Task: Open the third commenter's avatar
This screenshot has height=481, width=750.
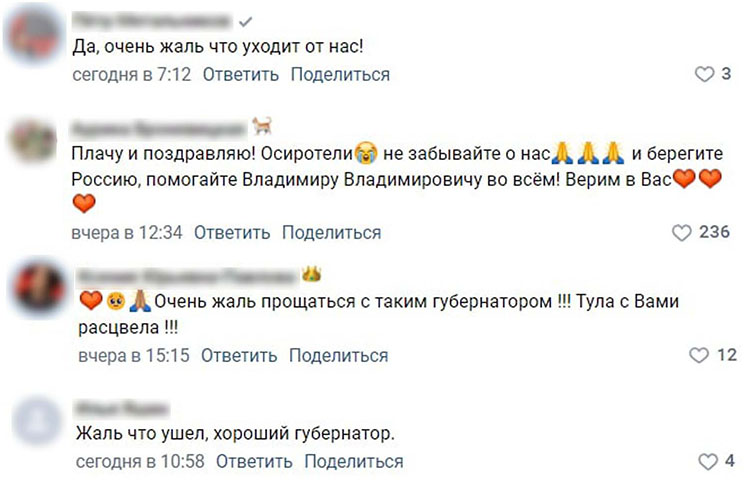Action: coord(34,292)
